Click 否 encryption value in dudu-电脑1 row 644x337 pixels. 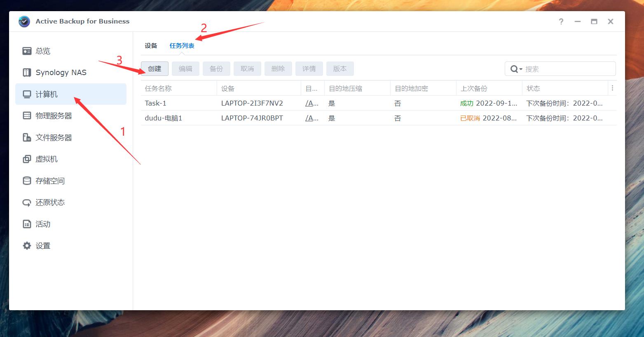[x=398, y=118]
